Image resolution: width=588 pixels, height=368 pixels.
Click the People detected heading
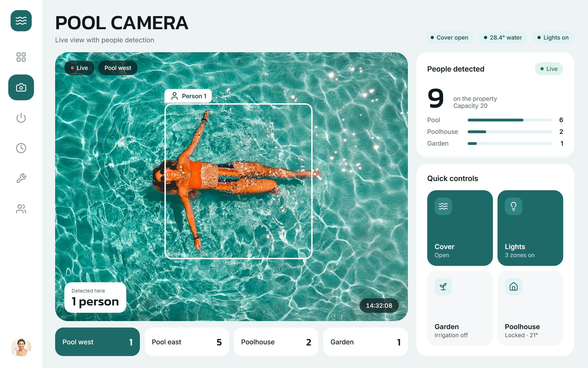point(456,69)
